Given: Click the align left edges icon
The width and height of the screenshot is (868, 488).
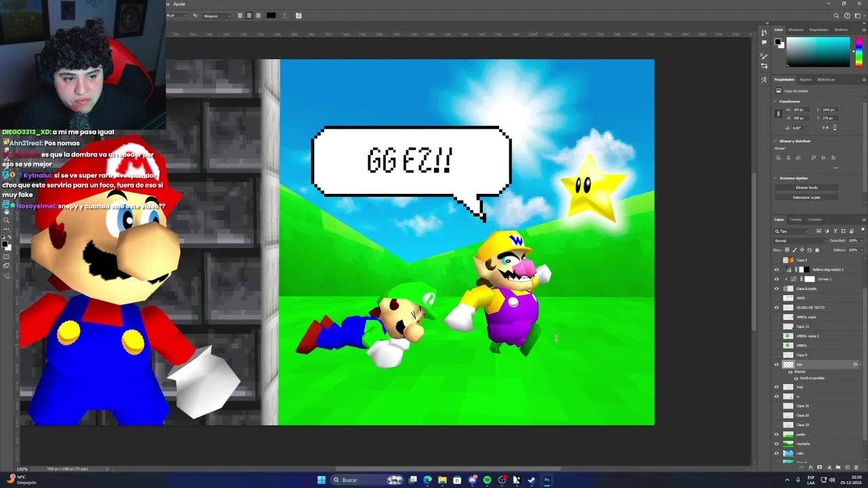Looking at the screenshot, I should point(778,157).
